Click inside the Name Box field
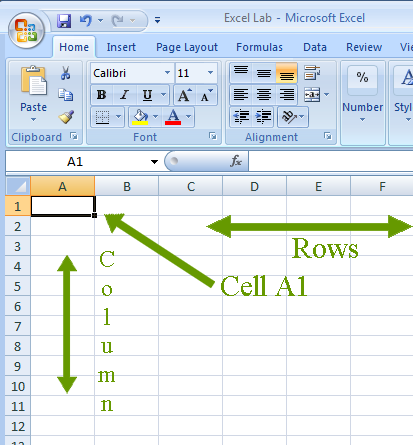 point(75,162)
